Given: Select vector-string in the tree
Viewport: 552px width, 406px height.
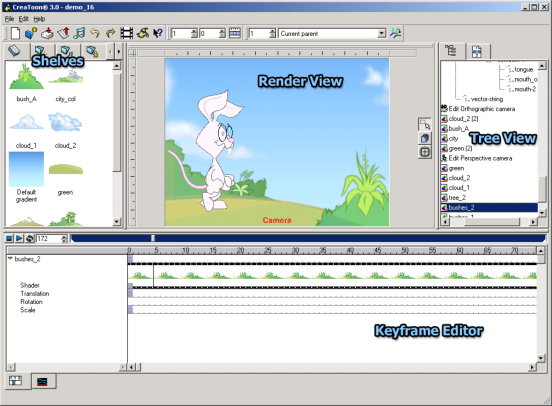Looking at the screenshot, I should [487, 99].
